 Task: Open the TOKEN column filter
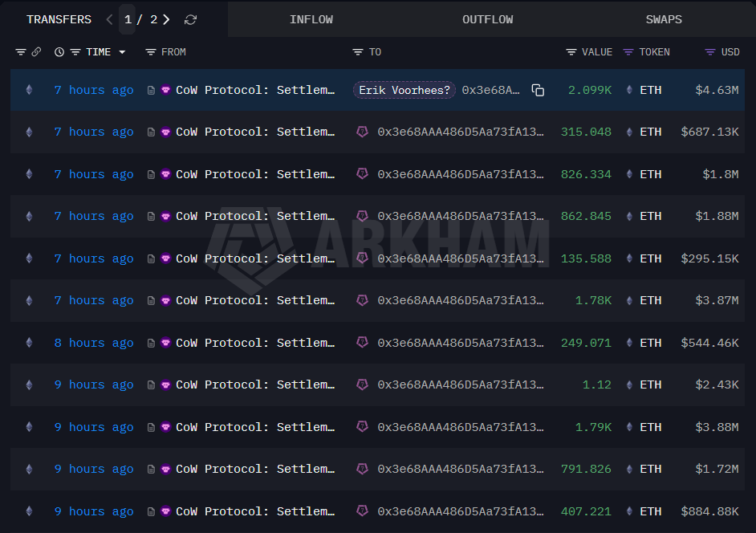click(x=628, y=52)
